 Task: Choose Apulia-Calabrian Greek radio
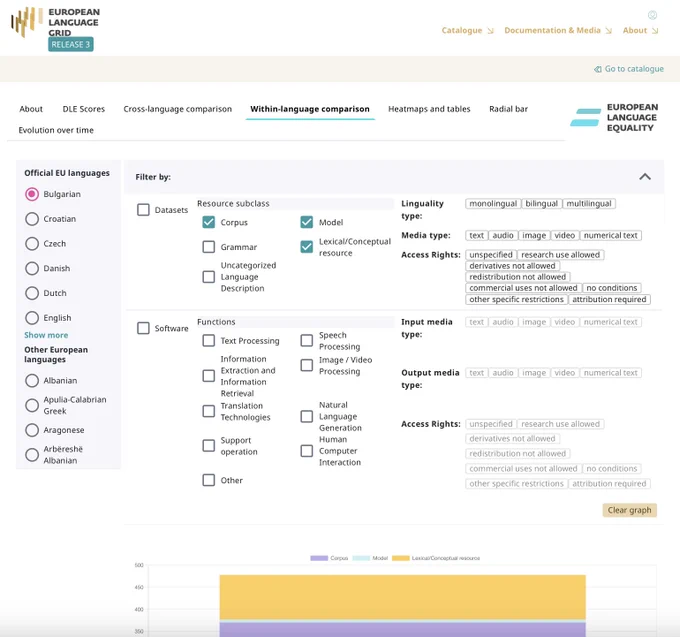(32, 405)
